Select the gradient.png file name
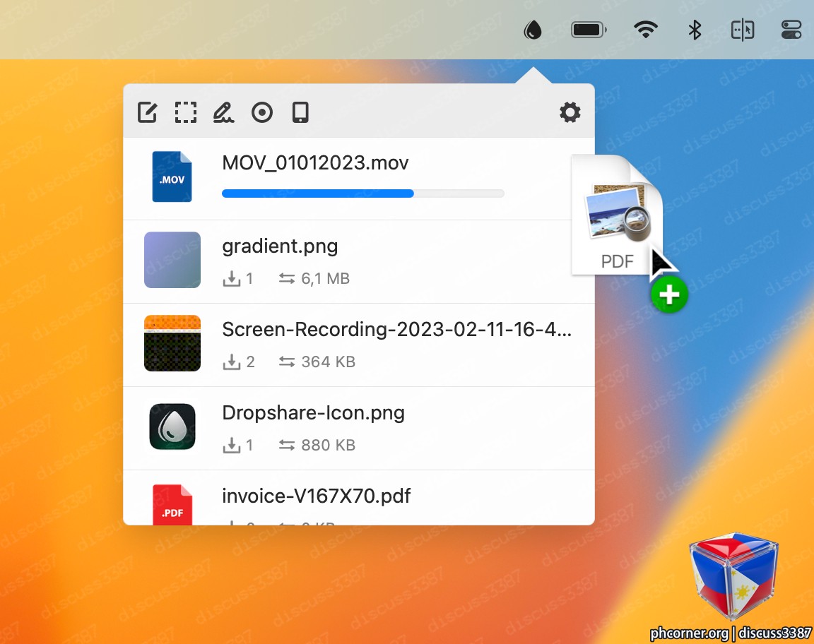 point(280,246)
